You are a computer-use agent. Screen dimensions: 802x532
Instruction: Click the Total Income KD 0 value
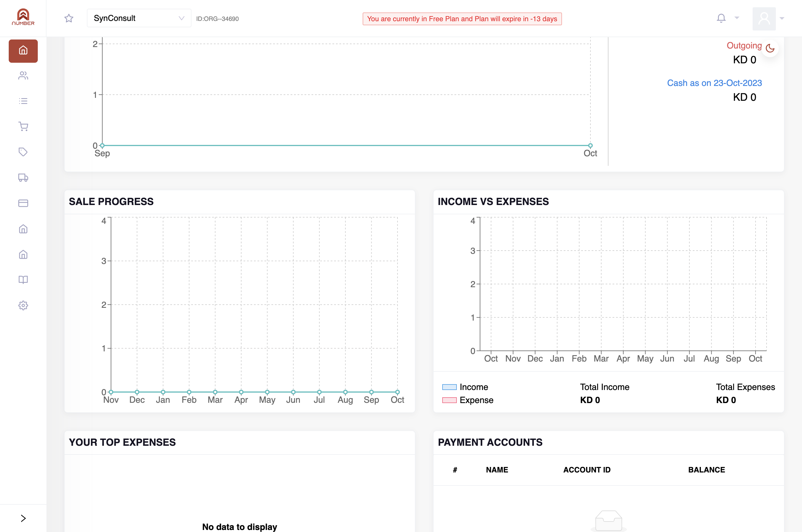[590, 400]
